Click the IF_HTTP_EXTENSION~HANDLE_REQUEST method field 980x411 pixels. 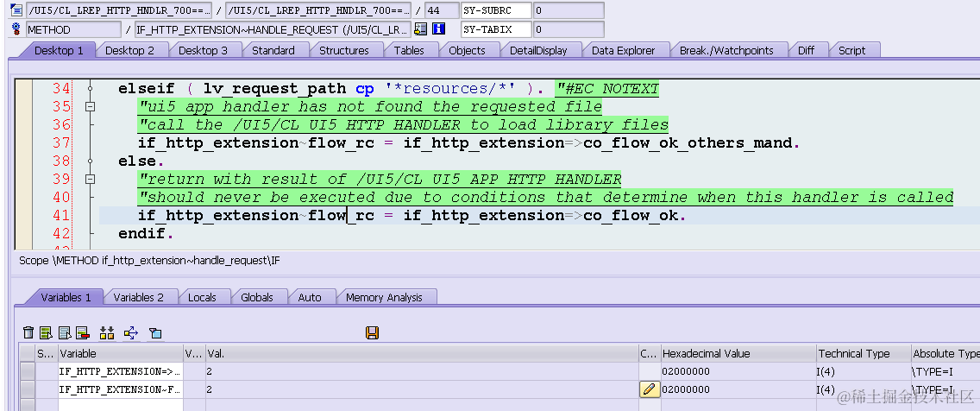tap(273, 29)
